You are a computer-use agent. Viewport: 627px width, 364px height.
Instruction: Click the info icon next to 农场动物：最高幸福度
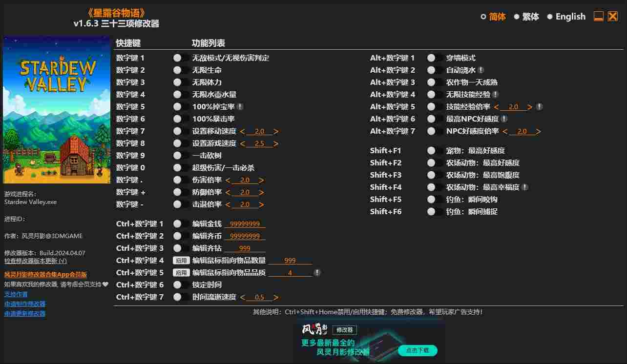tap(524, 187)
